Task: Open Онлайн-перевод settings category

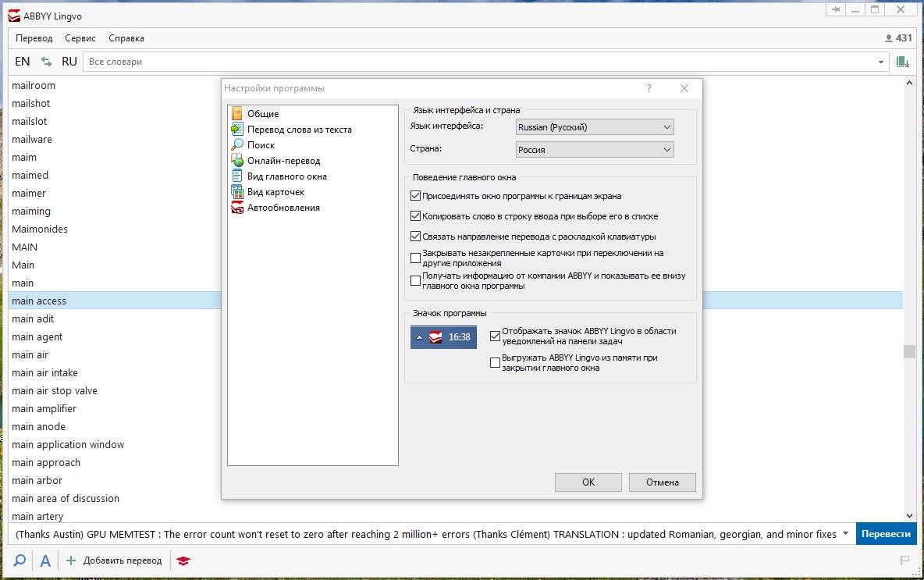Action: 275,160
